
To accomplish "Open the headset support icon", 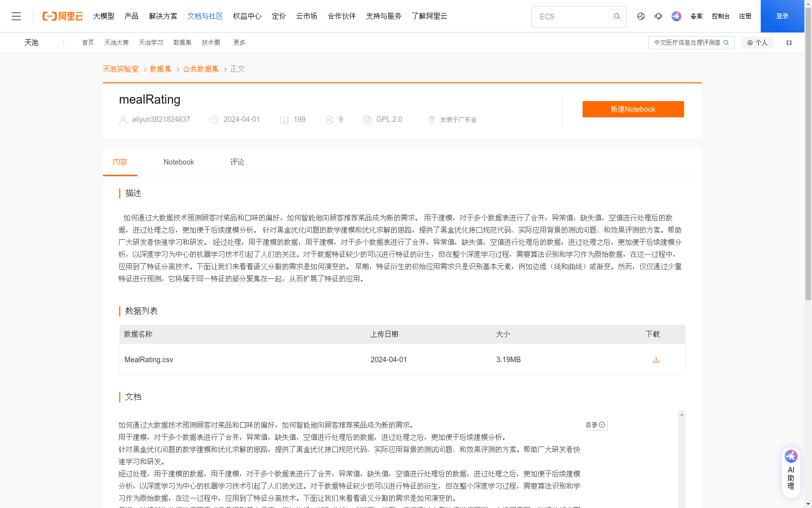I will pyautogui.click(x=658, y=16).
